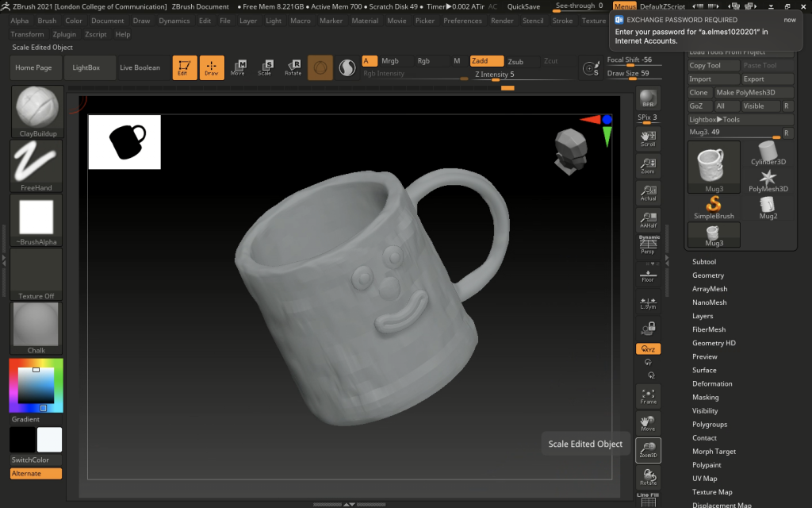Click the BPR render icon
Screen dimensions: 812x508
click(x=648, y=99)
